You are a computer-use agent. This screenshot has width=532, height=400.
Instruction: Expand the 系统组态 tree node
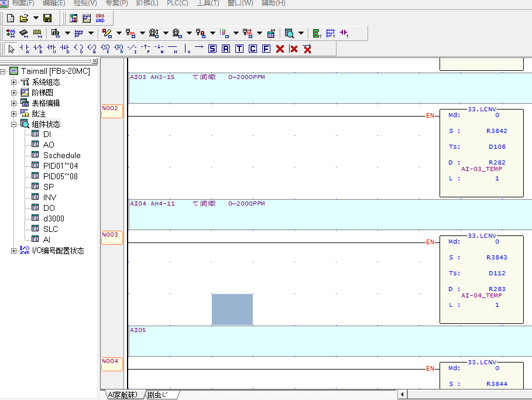click(13, 82)
